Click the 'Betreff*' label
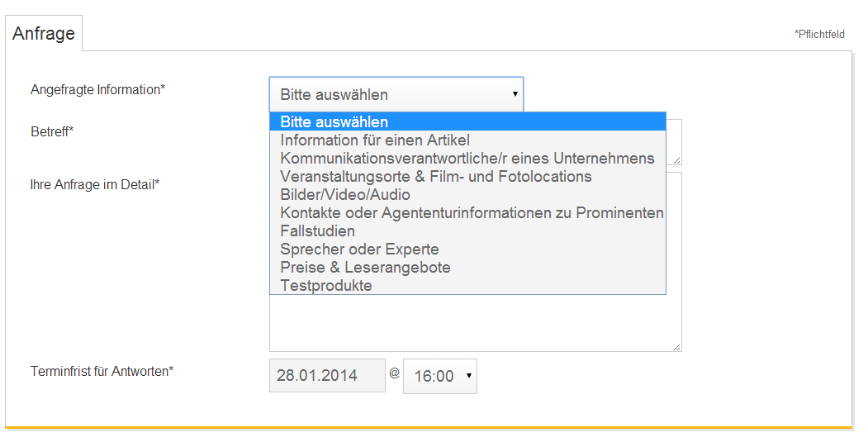 (x=52, y=132)
